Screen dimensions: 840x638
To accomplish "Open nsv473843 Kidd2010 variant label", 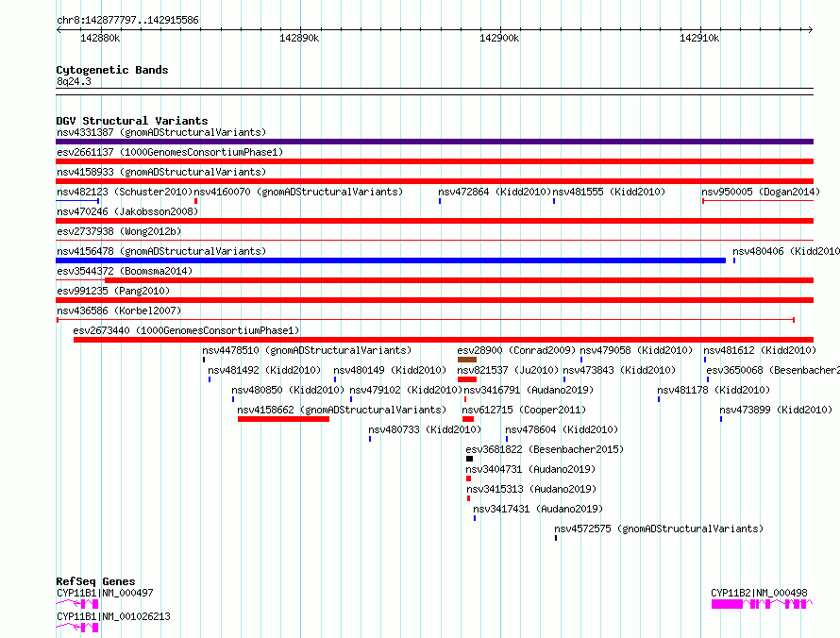I will (619, 370).
